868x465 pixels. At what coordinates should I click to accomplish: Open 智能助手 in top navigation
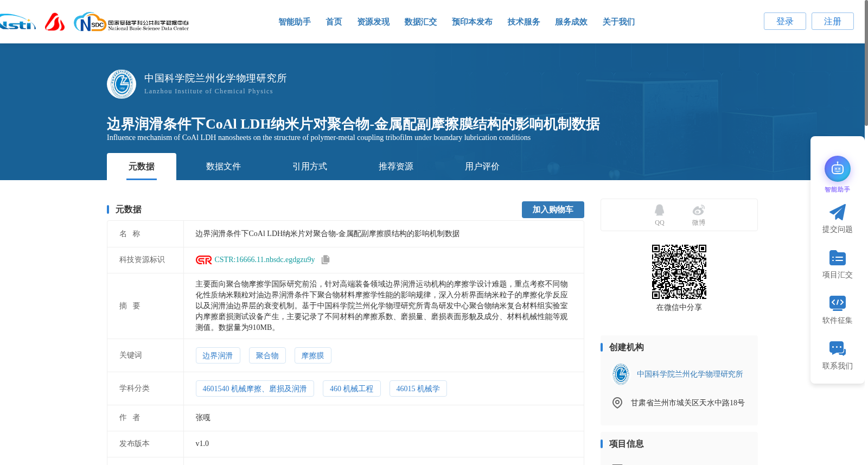(x=295, y=22)
